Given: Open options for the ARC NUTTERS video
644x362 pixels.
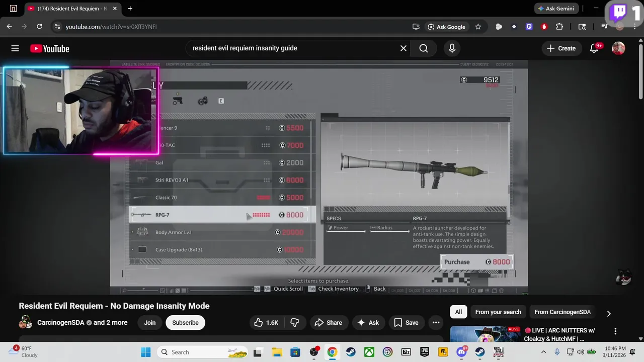Looking at the screenshot, I should (615, 331).
